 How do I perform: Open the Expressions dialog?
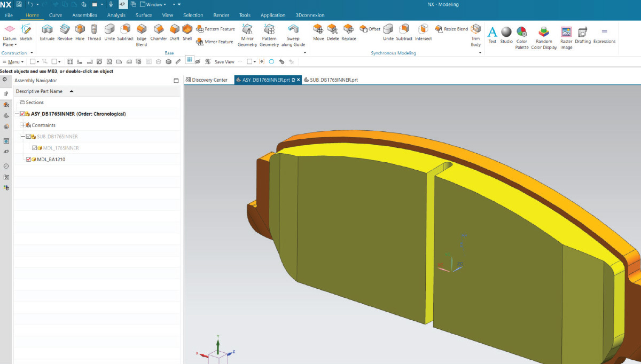[x=604, y=33]
